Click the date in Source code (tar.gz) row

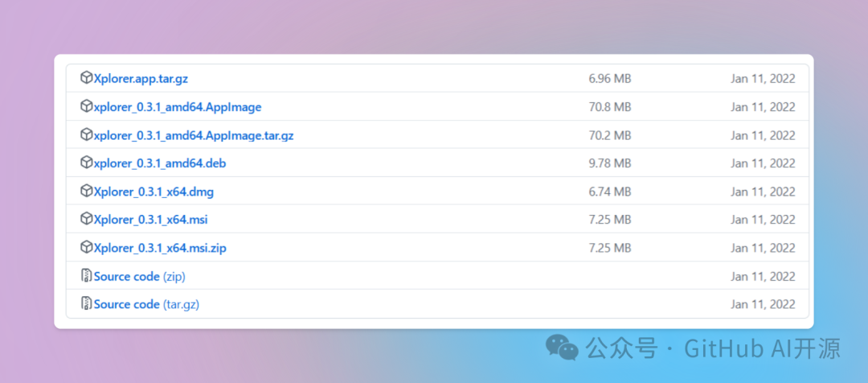(x=763, y=304)
